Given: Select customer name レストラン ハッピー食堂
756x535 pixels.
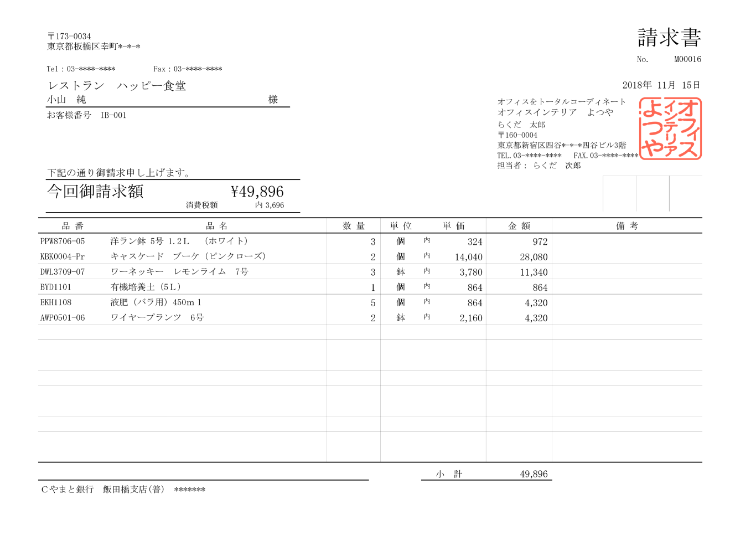Looking at the screenshot, I should [117, 86].
